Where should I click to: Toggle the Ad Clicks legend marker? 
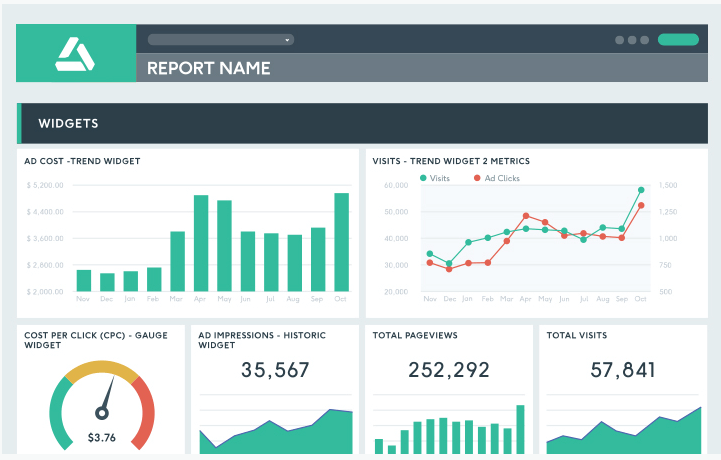point(477,178)
